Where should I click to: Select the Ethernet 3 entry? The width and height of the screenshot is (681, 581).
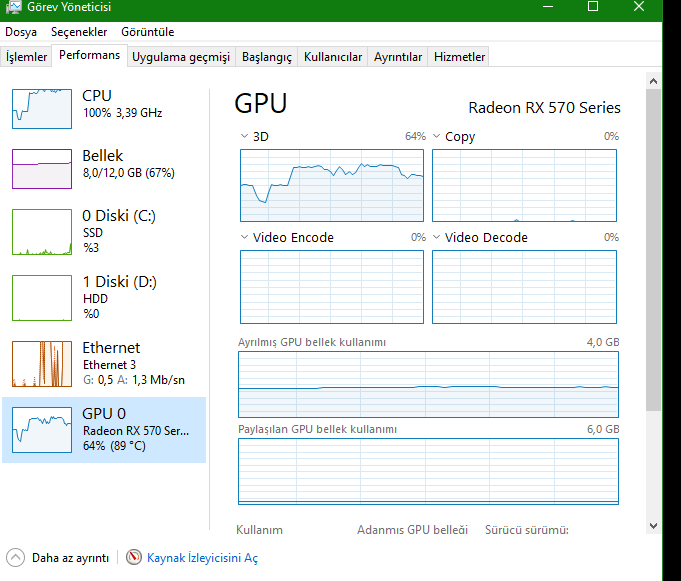pos(104,364)
